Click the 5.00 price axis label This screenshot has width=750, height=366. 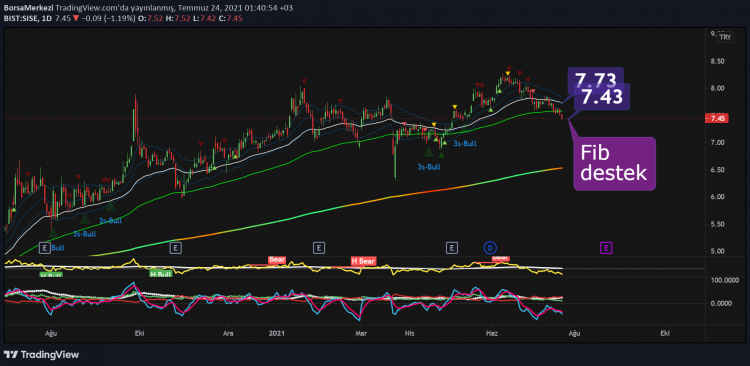click(717, 251)
